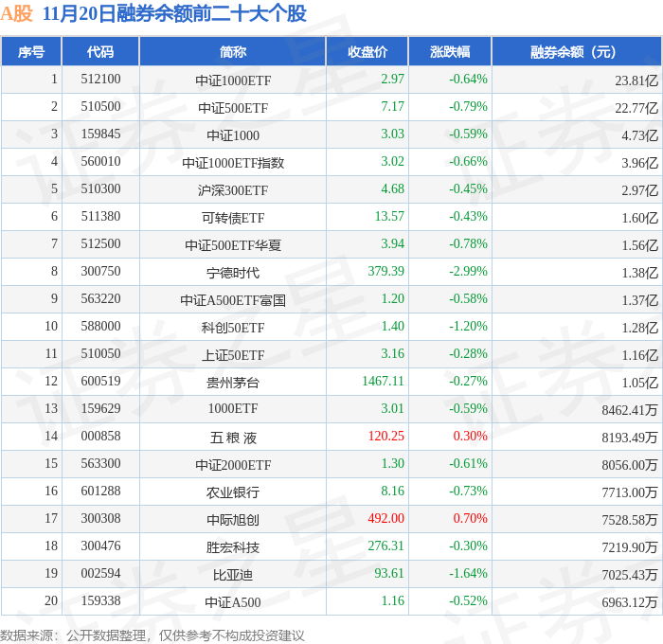
Task: Click the change value -0.78%
Action: pyautogui.click(x=468, y=243)
